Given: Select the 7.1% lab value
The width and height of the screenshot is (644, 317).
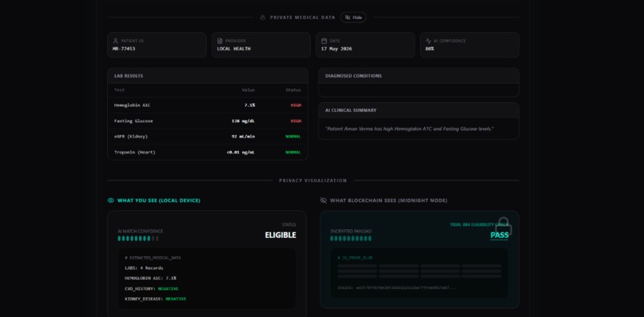Looking at the screenshot, I should [x=250, y=105].
